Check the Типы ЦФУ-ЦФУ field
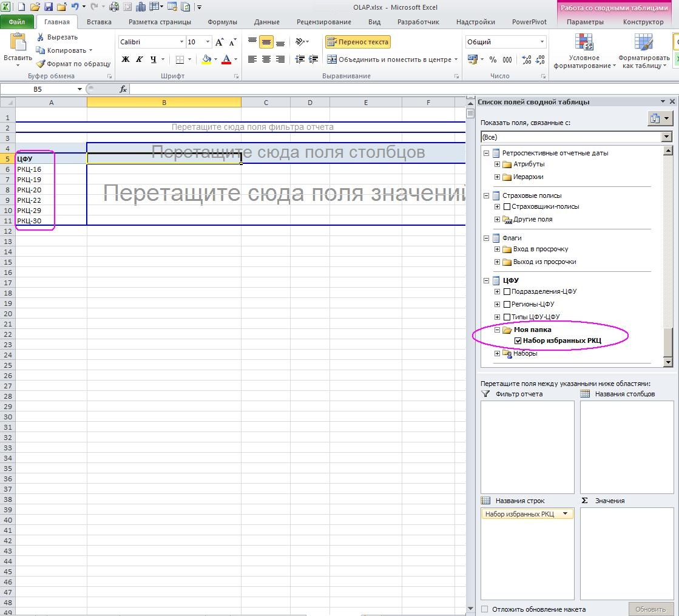The image size is (679, 616). (x=507, y=317)
